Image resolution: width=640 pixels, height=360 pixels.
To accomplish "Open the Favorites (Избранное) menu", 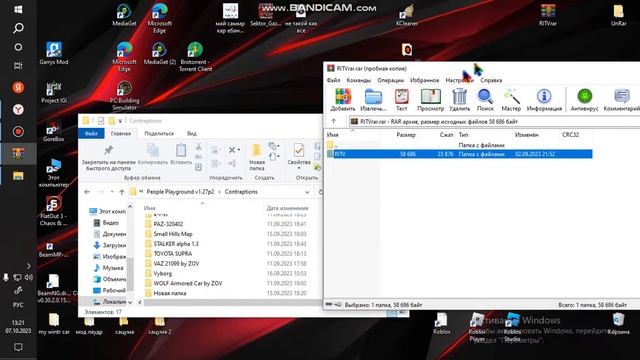I will (424, 80).
